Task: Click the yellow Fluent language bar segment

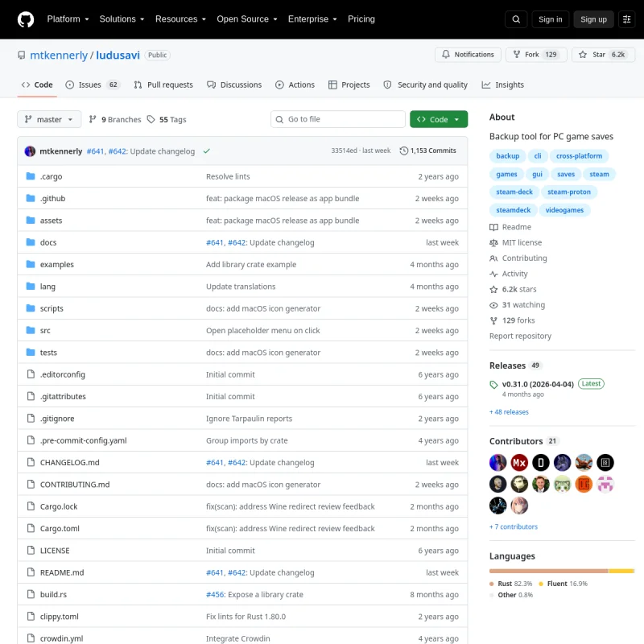Action: point(621,571)
